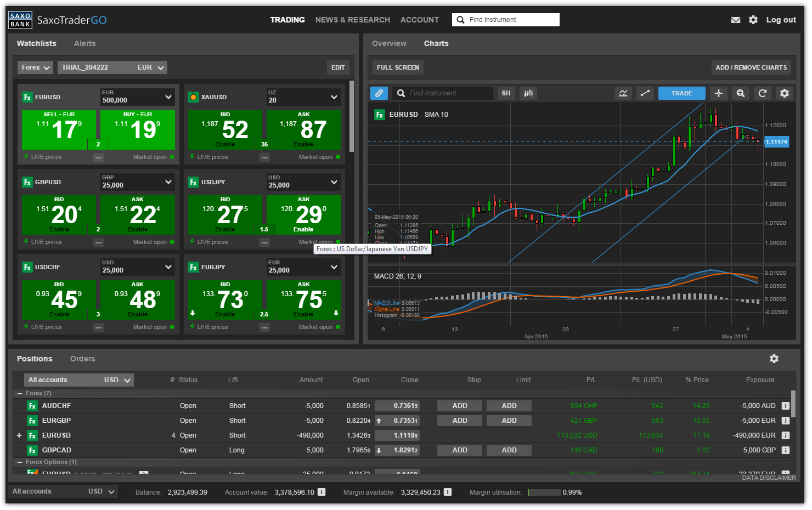812x510 pixels.
Task: Open the EURUSD tile more-options icon
Action: point(98,157)
